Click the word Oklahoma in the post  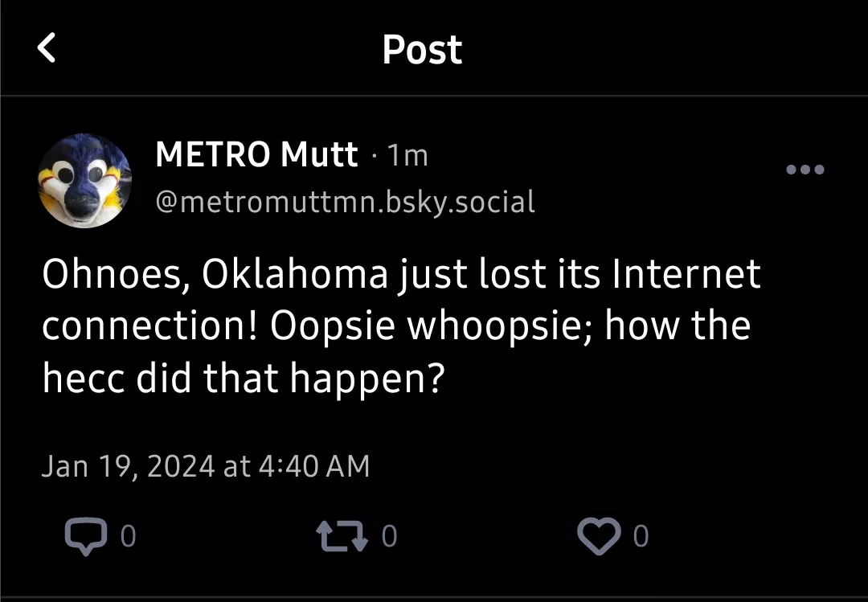(295, 275)
